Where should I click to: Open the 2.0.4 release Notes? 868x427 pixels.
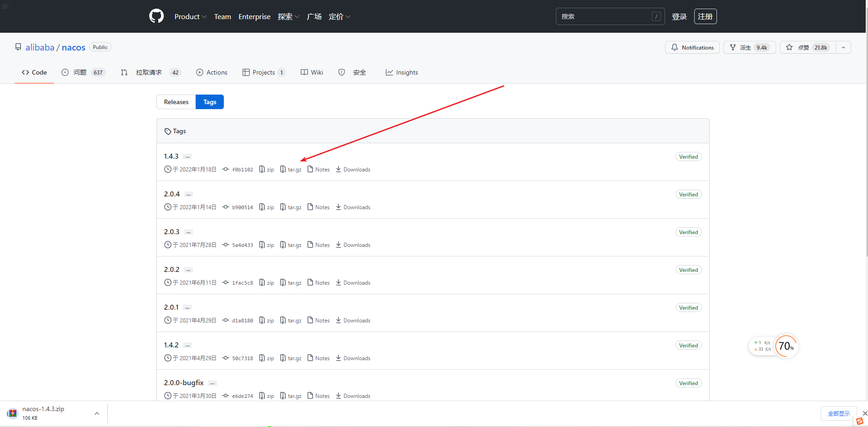click(x=318, y=207)
